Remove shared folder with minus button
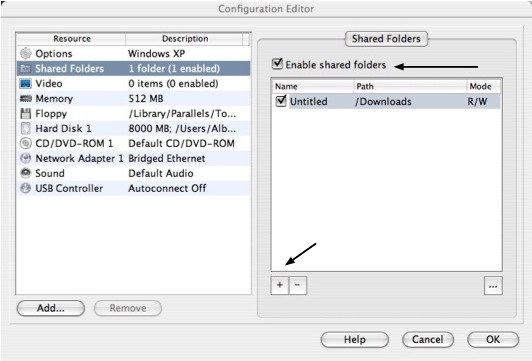Viewport: 532px width, 361px height. click(298, 285)
